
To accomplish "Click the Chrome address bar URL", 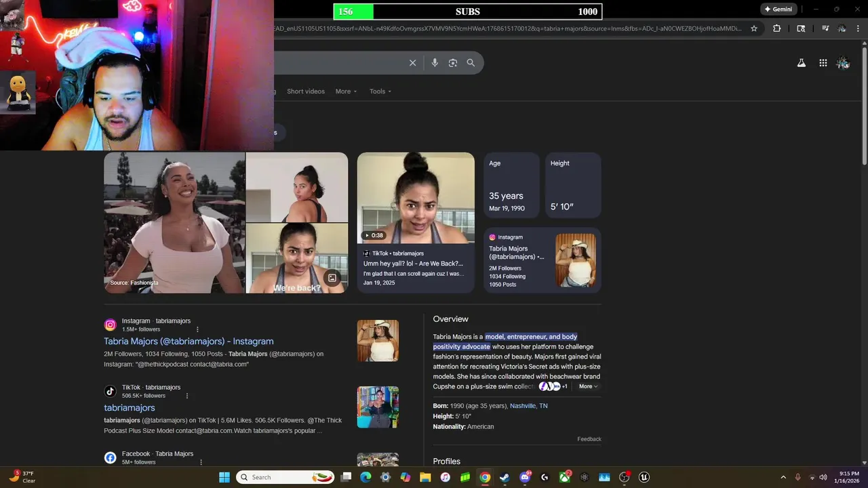I will coord(509,28).
